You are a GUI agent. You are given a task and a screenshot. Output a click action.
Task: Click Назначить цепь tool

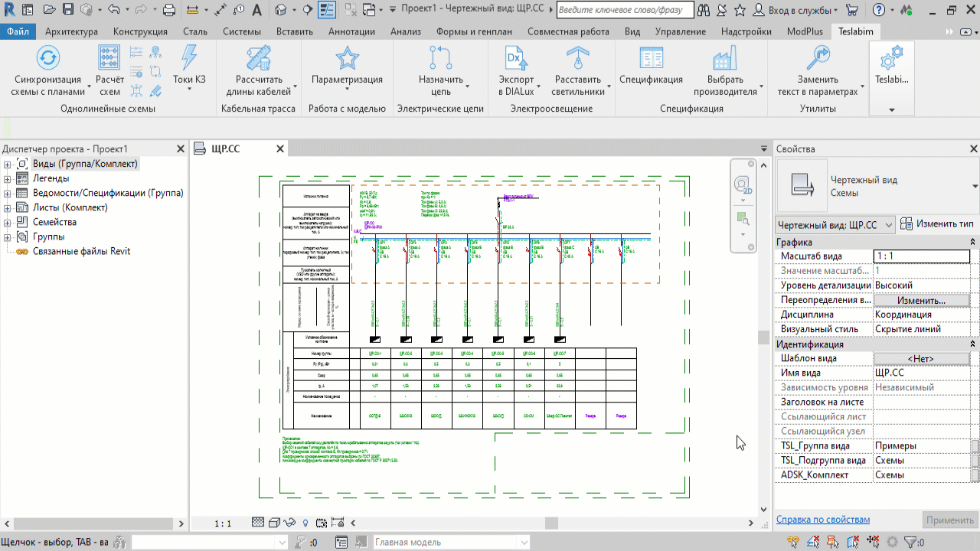pos(440,70)
